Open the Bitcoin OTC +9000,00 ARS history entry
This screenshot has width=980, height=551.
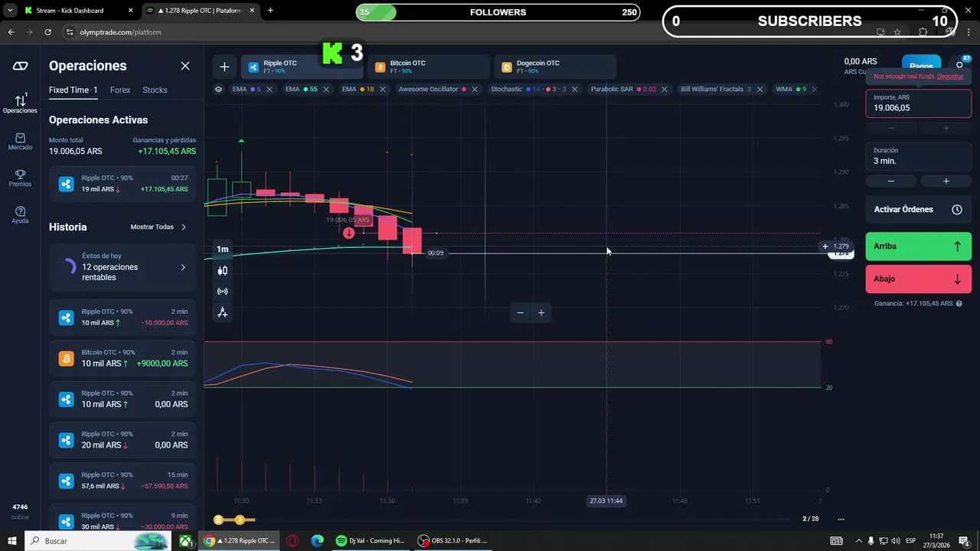(122, 358)
